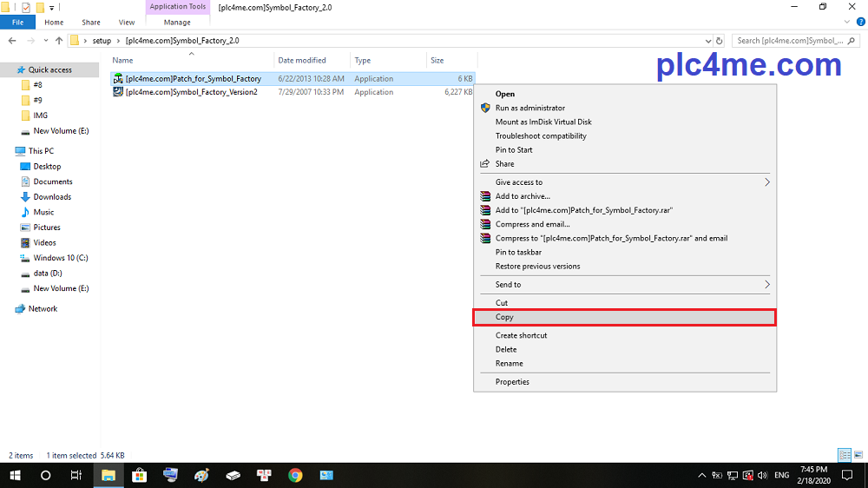The height and width of the screenshot is (488, 868).
Task: Switch to details view button
Action: [x=844, y=455]
